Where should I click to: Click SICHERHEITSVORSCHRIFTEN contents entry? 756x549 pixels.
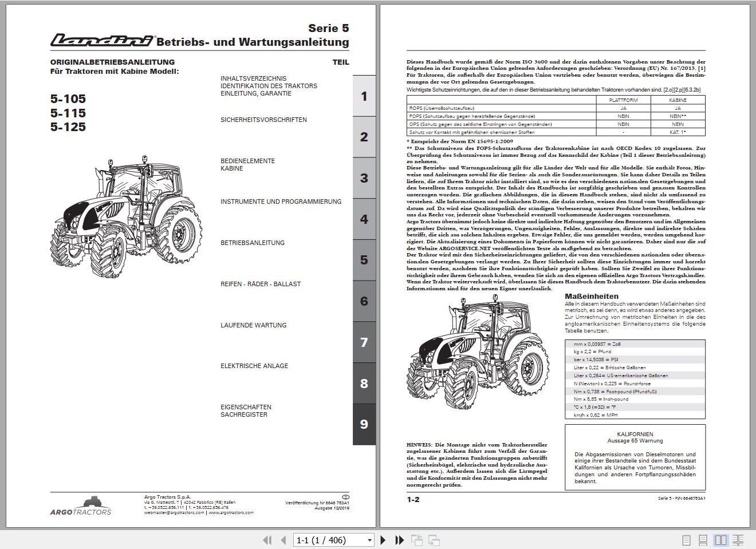pos(263,120)
